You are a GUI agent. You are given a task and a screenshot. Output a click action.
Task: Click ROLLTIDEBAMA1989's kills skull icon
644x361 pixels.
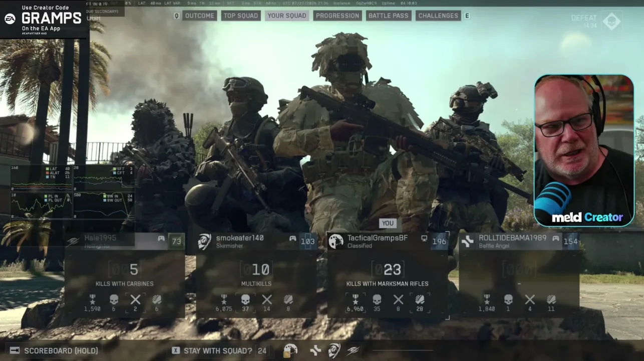[x=508, y=299]
